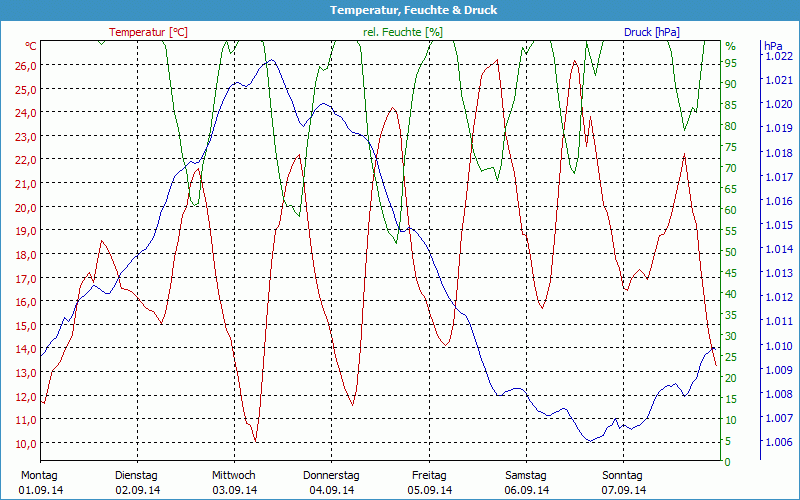Click the date '01.09.14'

coord(41,490)
